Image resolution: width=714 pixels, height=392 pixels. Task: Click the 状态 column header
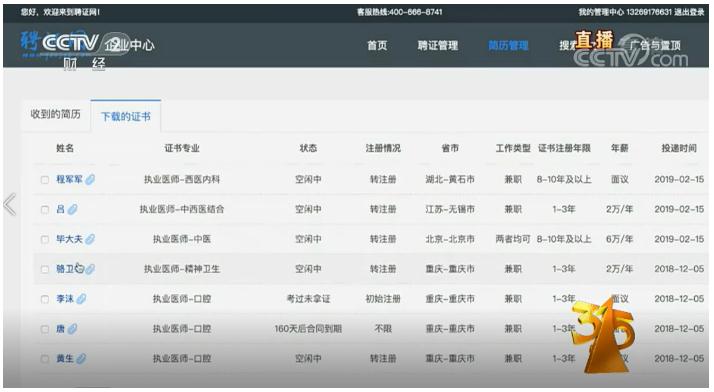pyautogui.click(x=308, y=148)
